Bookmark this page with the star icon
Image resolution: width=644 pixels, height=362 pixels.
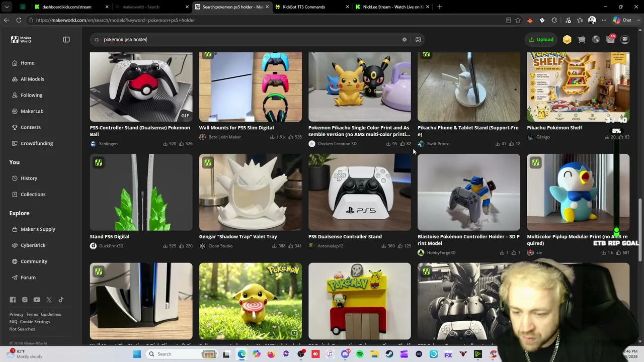tap(518, 20)
